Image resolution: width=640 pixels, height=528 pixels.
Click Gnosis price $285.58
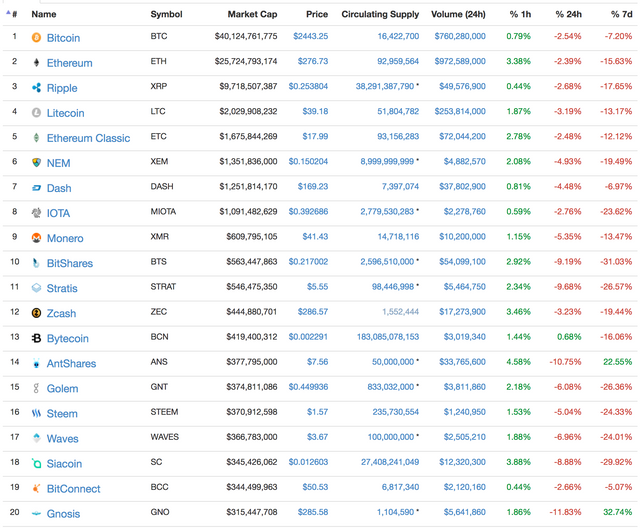click(313, 512)
